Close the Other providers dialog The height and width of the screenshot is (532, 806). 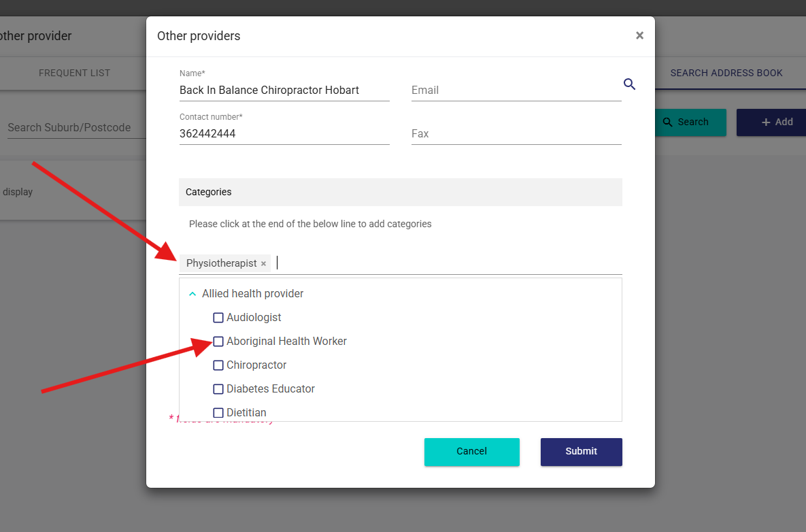[x=639, y=35]
